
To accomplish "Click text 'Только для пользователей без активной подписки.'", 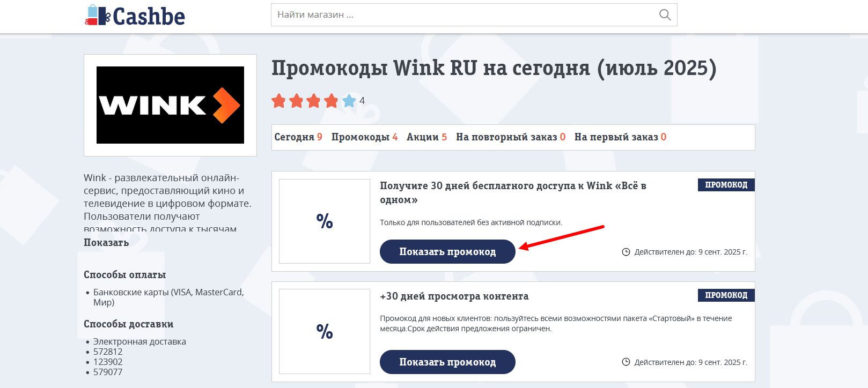I will coord(471,222).
